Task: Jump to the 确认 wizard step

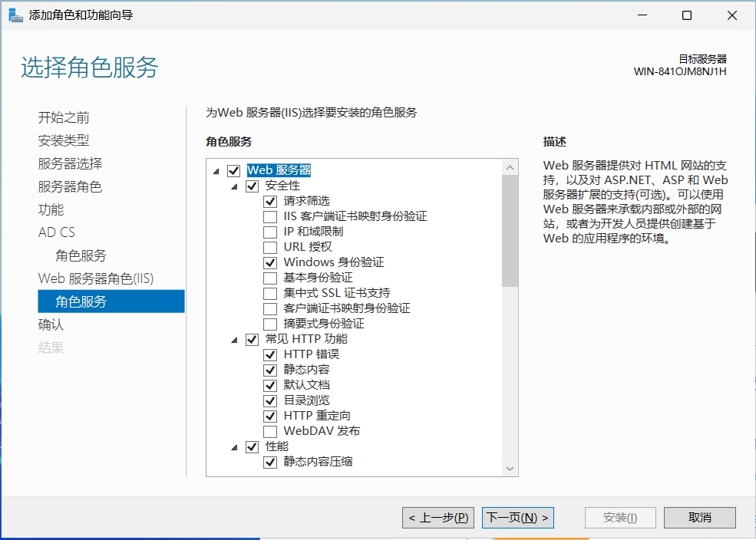Action: click(x=51, y=324)
